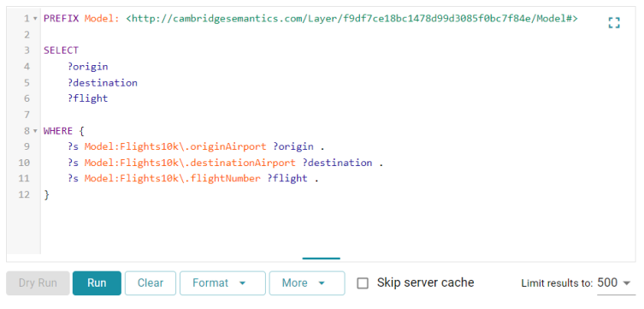
Task: Place cursor on the SELECT keyword
Action: [x=61, y=51]
